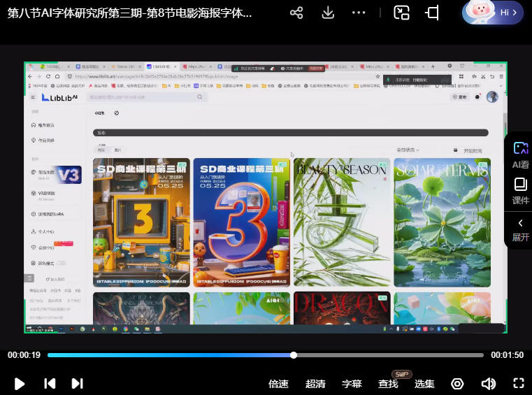Image resolution: width=532 pixels, height=395 pixels.
Task: Enable picture-in-picture mini window mode
Action: [x=401, y=13]
